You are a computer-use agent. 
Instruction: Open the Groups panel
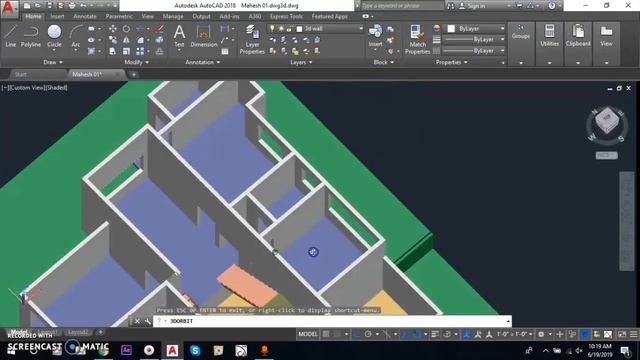click(521, 32)
